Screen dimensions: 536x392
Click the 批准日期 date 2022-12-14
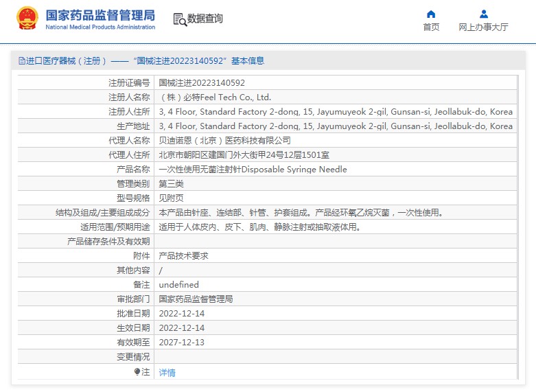coord(181,313)
